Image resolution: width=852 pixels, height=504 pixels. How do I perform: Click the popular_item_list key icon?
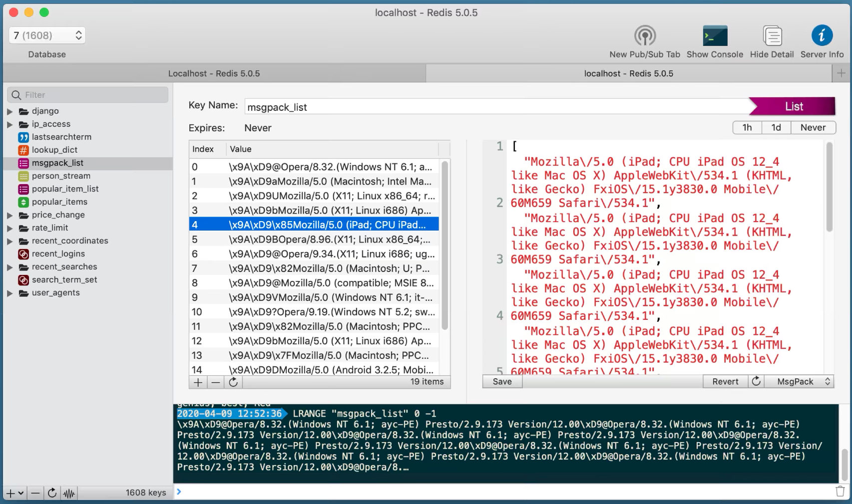coord(23,189)
